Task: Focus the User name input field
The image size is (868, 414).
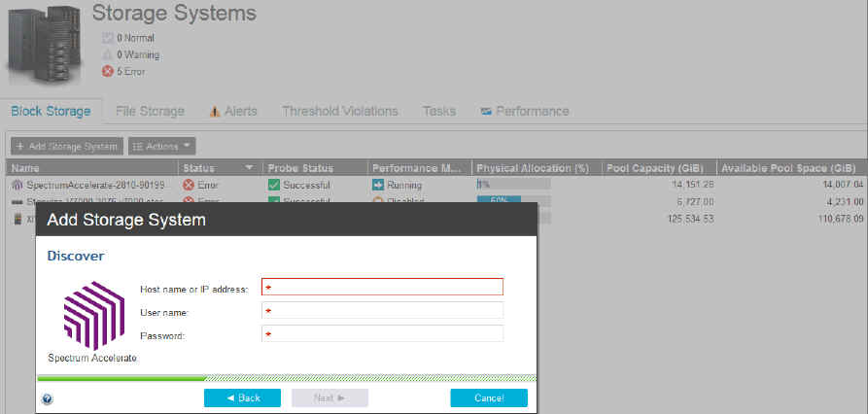Action: (383, 311)
